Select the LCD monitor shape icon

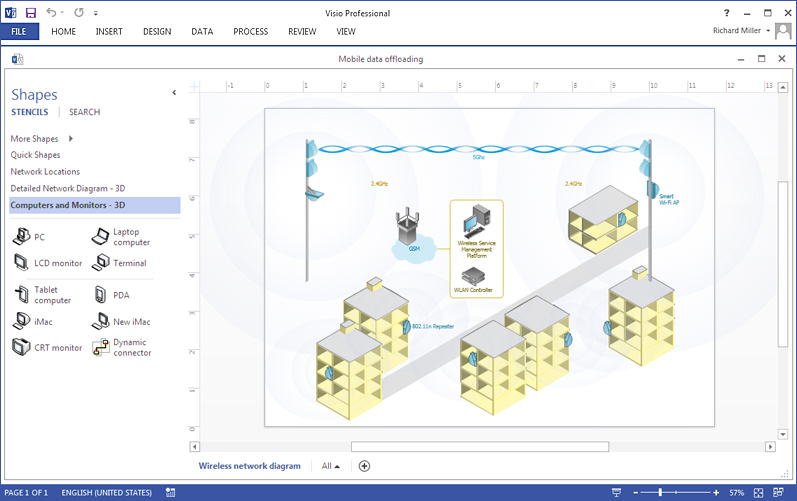21,263
